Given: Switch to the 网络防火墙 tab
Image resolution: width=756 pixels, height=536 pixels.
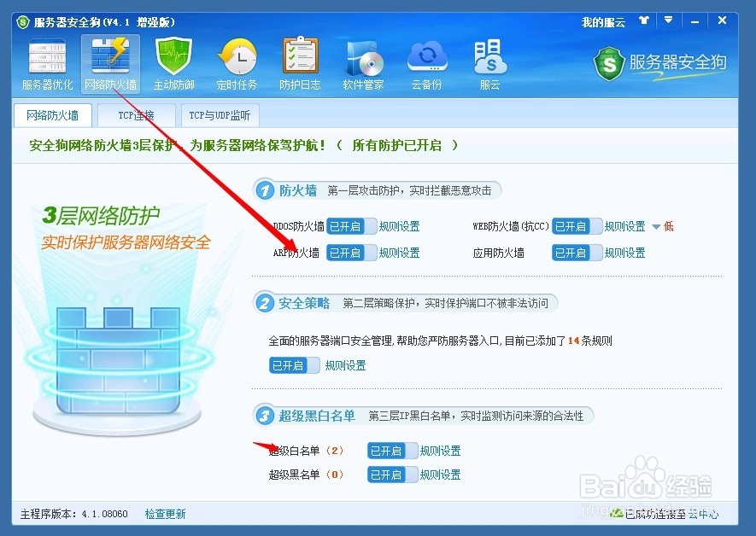Looking at the screenshot, I should click(53, 115).
